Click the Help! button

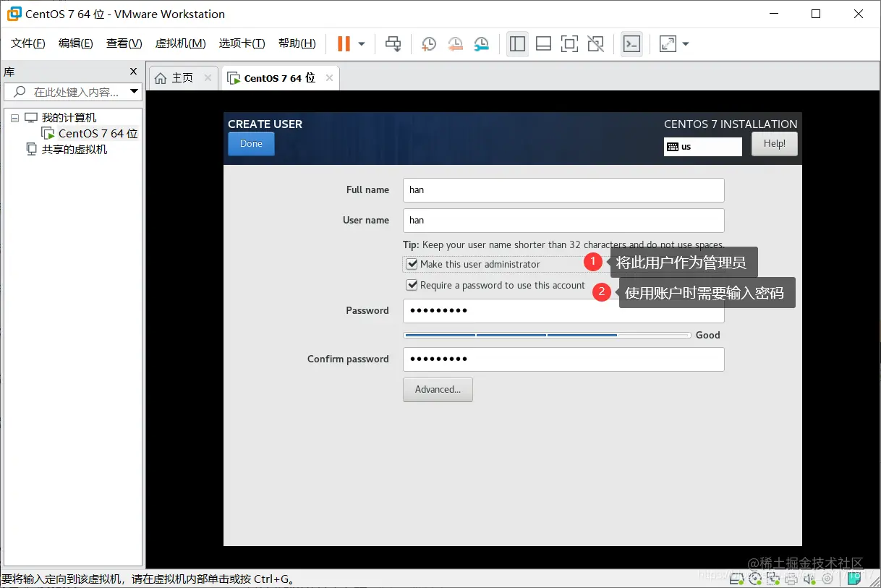click(x=775, y=143)
